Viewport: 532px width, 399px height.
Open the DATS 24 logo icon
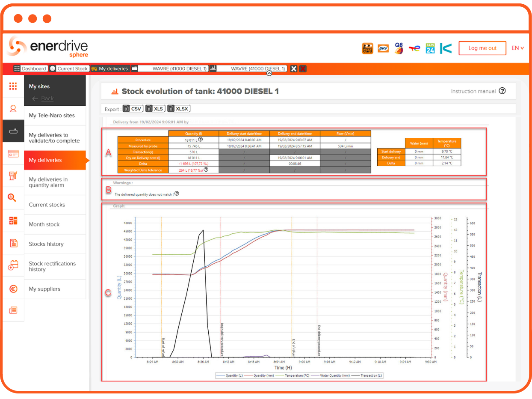[430, 48]
